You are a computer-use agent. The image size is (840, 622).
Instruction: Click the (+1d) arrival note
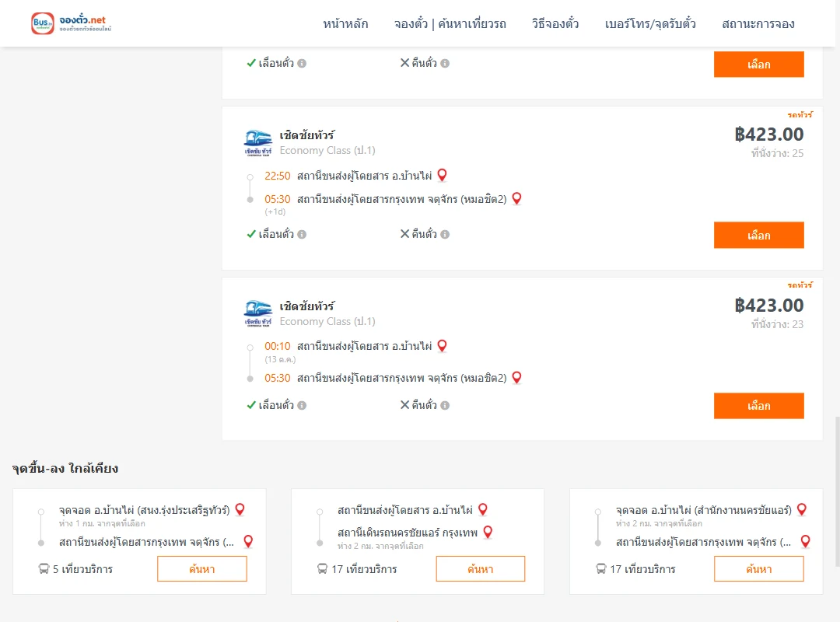275,211
